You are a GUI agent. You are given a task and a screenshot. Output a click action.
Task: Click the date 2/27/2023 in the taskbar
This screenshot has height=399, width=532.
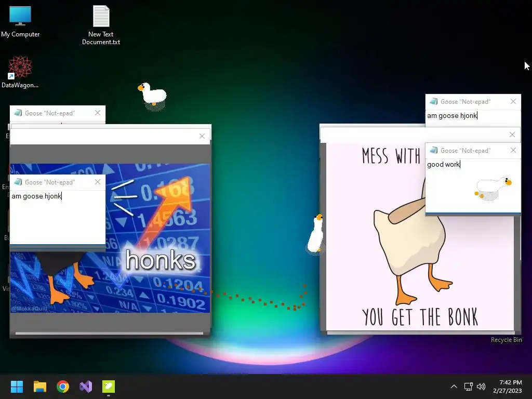click(507, 391)
